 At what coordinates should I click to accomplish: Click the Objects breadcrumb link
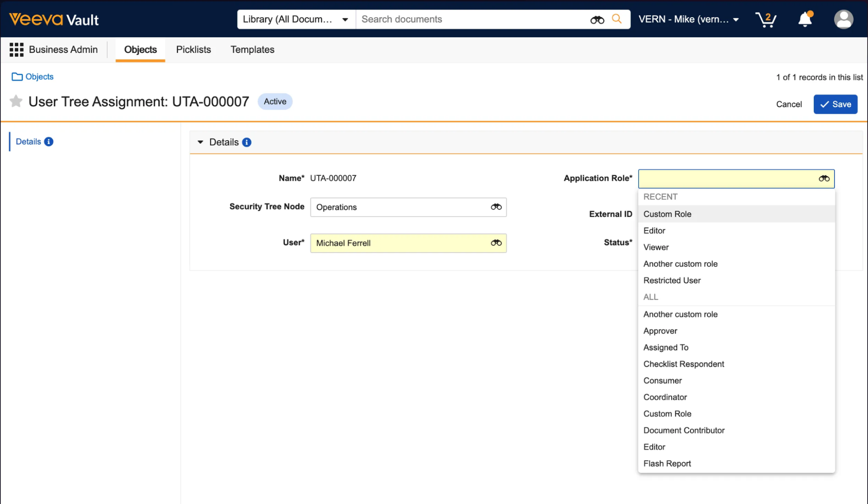[39, 77]
